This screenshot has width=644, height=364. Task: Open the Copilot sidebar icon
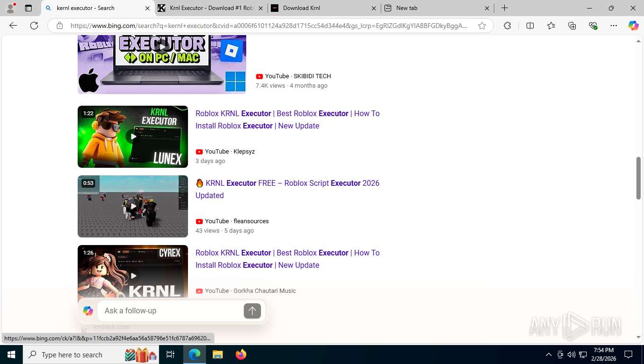point(634,26)
